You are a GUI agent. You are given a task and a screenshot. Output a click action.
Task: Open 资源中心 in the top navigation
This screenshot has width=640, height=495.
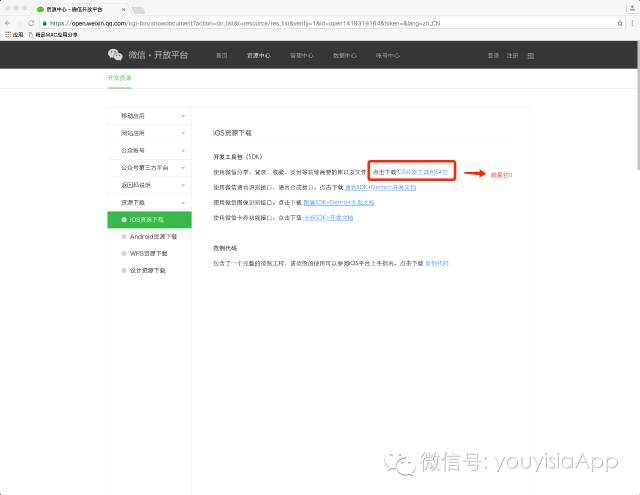tap(258, 55)
